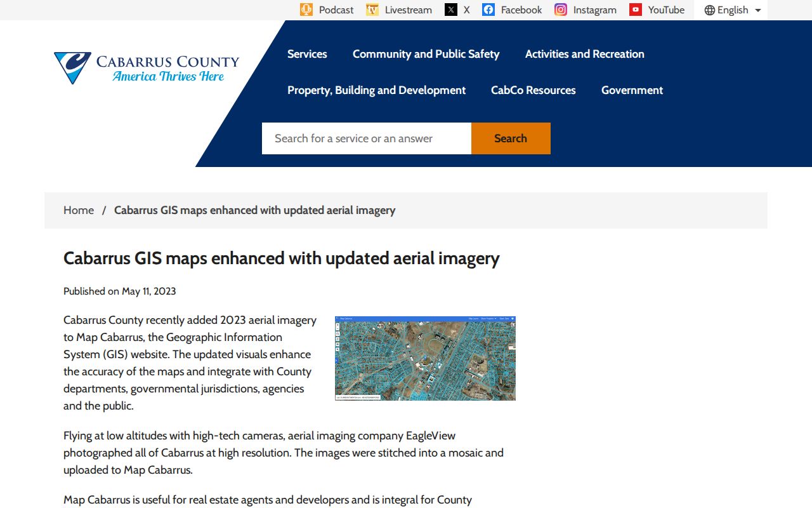Screen dimensions: 812x508
Task: Open the Facebook text link
Action: pos(521,10)
